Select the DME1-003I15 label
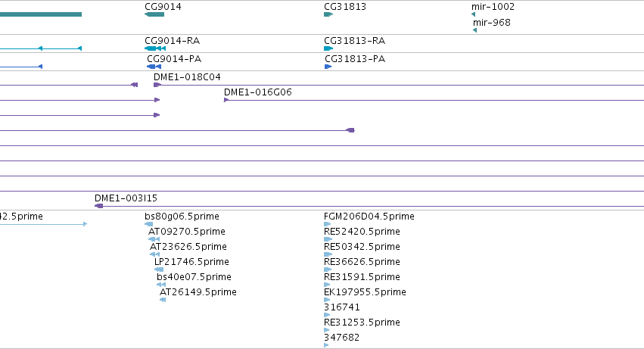Screen dimensions: 644x349 click(126, 198)
